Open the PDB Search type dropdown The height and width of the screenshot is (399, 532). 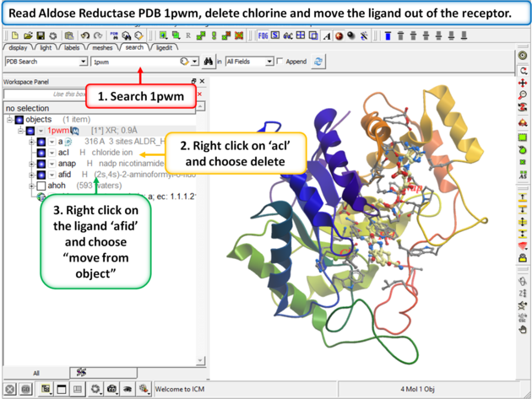pos(83,62)
